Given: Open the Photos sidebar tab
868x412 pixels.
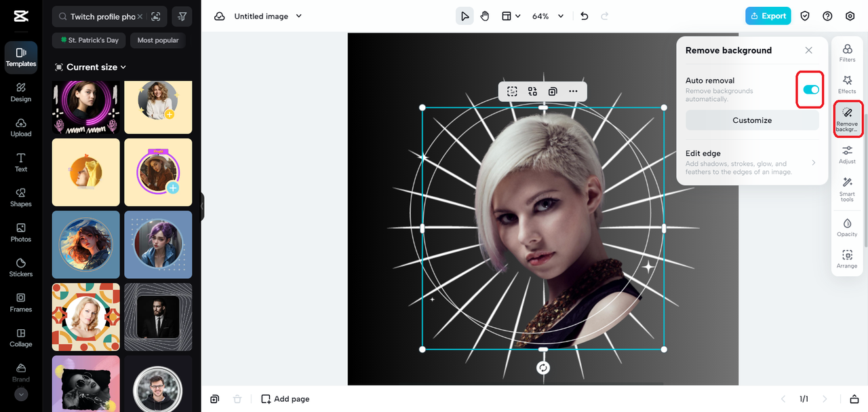Looking at the screenshot, I should [21, 233].
